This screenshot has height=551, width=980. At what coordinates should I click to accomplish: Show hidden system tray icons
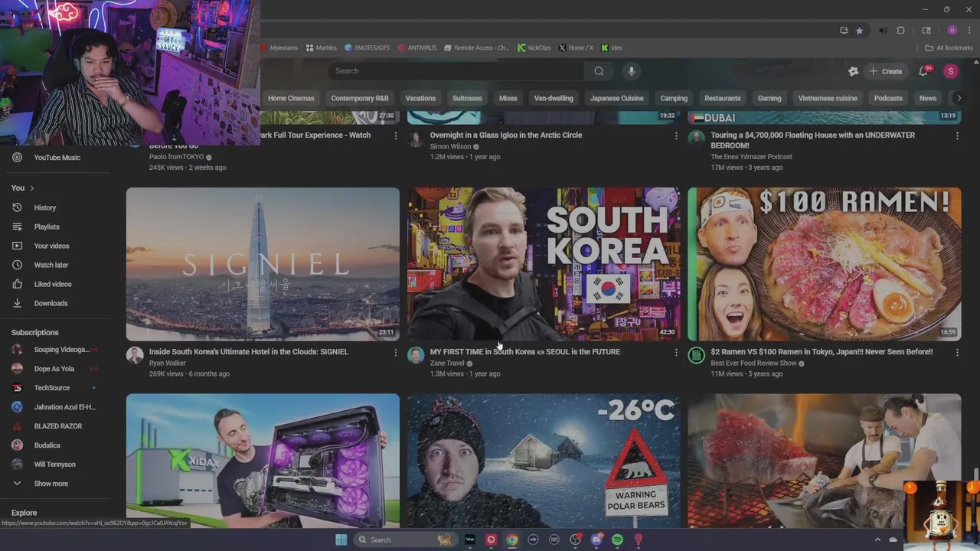coord(877,540)
